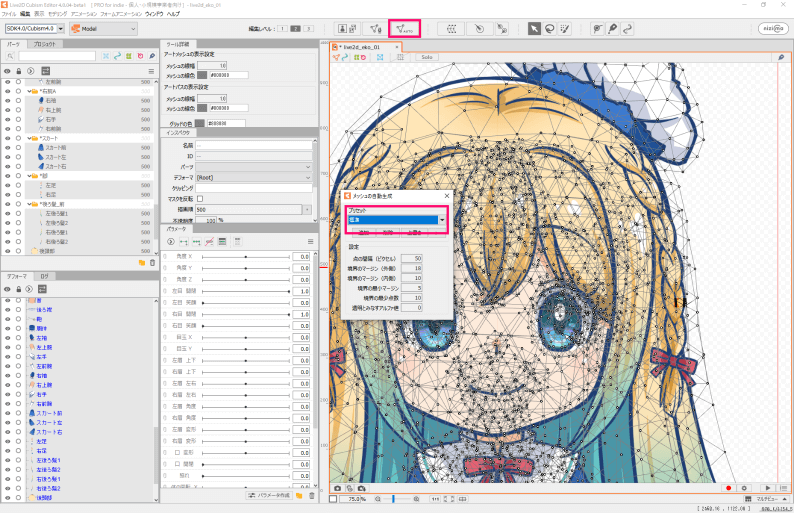This screenshot has width=794, height=513.
Task: Select edit level 2 button
Action: [x=296, y=29]
